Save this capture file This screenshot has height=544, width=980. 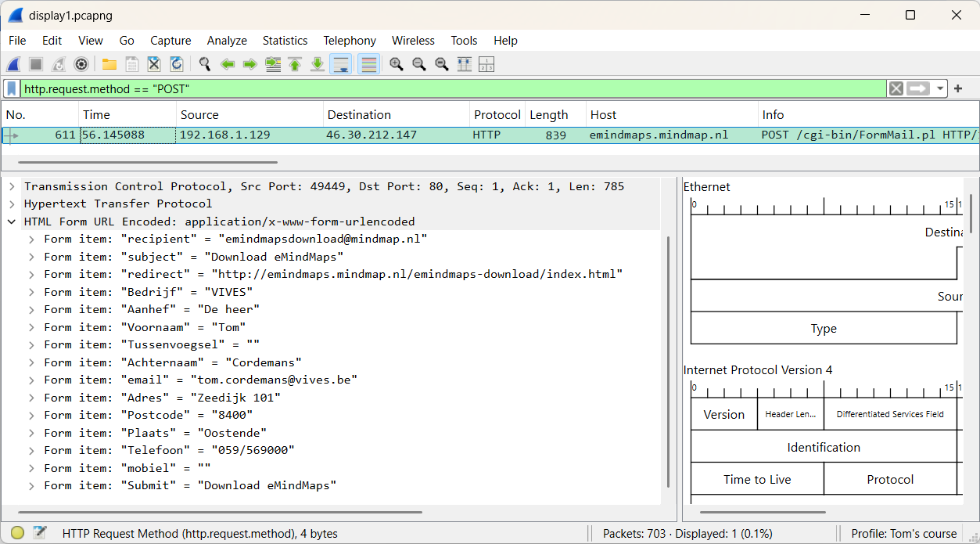pos(132,64)
